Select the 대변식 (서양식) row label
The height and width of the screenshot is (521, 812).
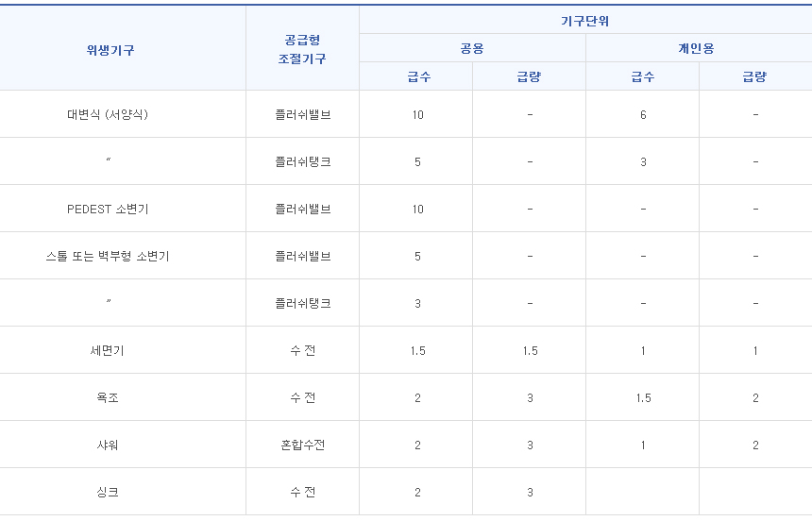108,115
